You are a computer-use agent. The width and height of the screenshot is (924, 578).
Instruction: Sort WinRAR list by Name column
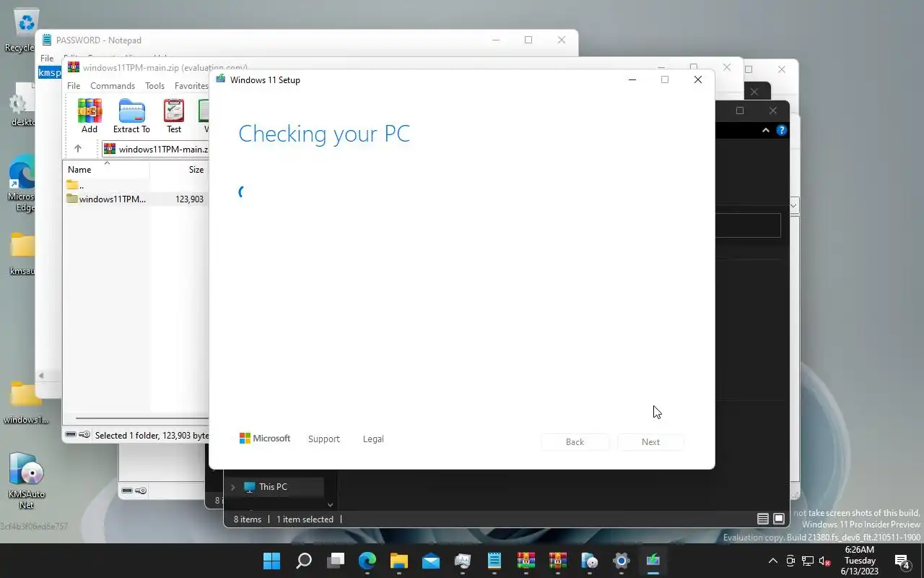point(106,170)
